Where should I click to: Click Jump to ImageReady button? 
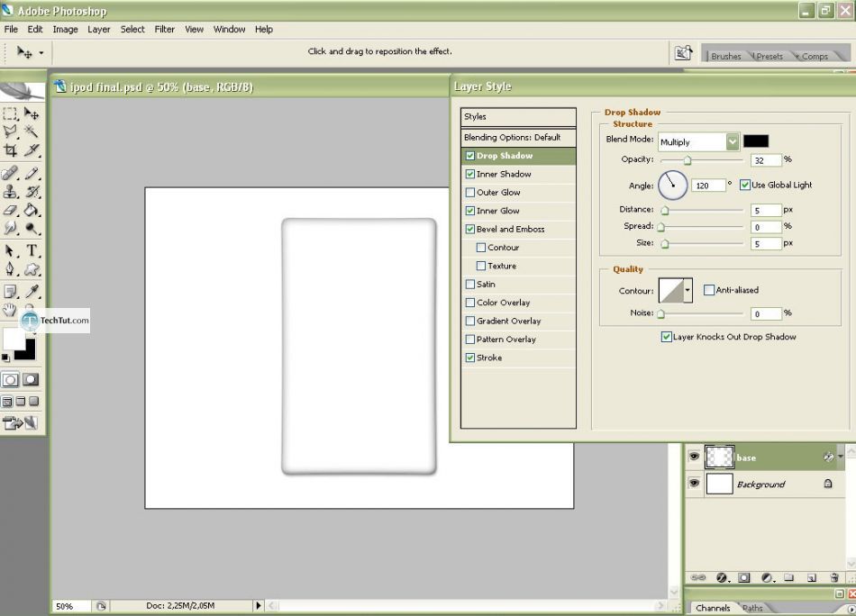20,422
